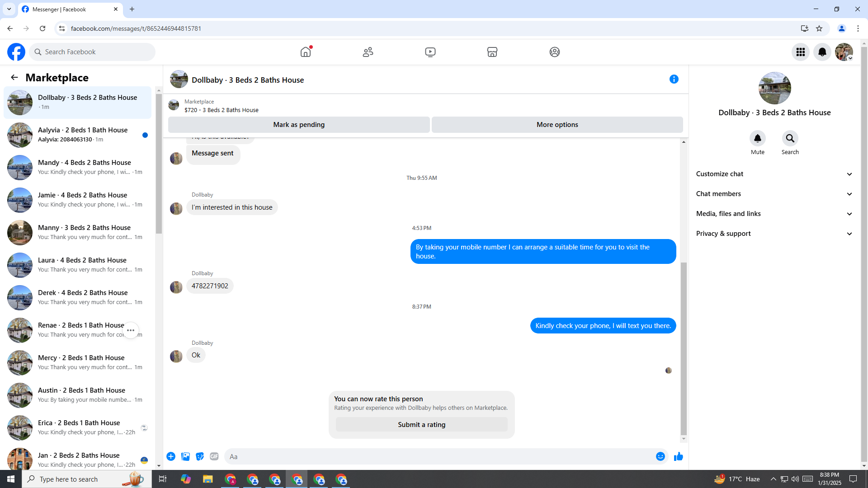This screenshot has width=868, height=488.
Task: Open the account profile picture menu
Action: 844,52
